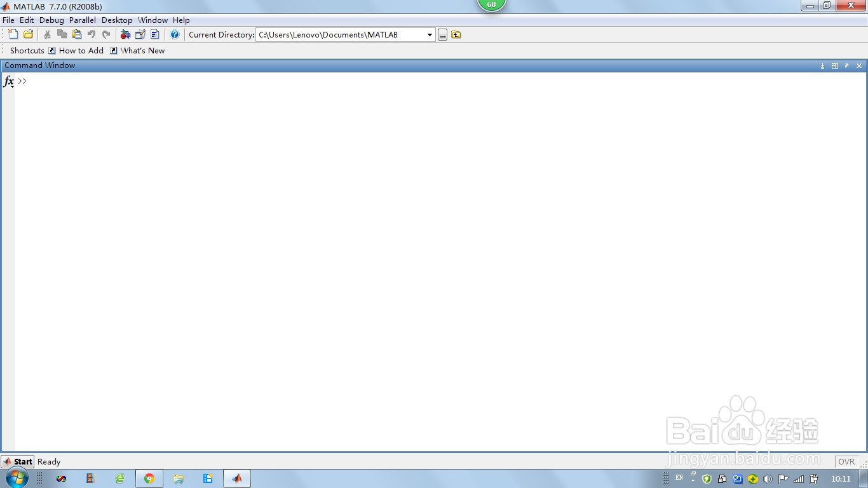The image size is (868, 488).
Task: Click the Shortcuts label in shortcuts bar
Action: coord(27,51)
